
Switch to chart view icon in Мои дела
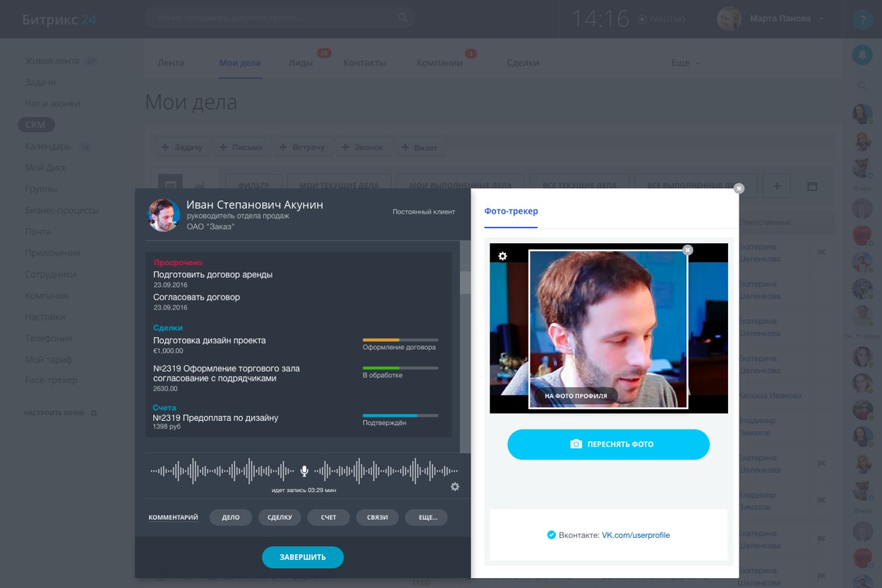198,185
